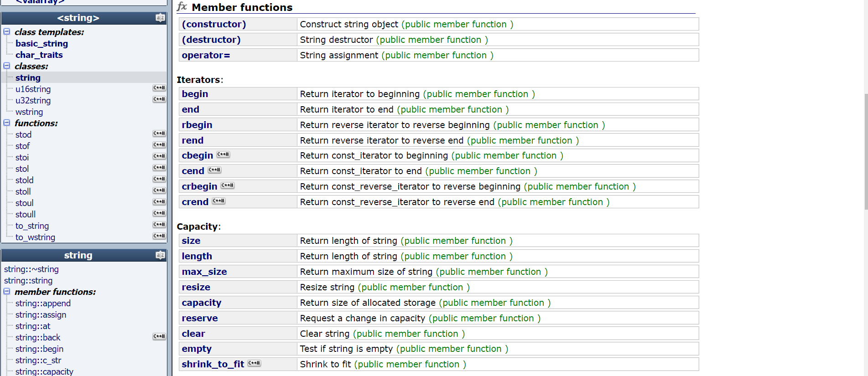
Task: Click C++11 badge next to crbegin
Action: point(227,185)
